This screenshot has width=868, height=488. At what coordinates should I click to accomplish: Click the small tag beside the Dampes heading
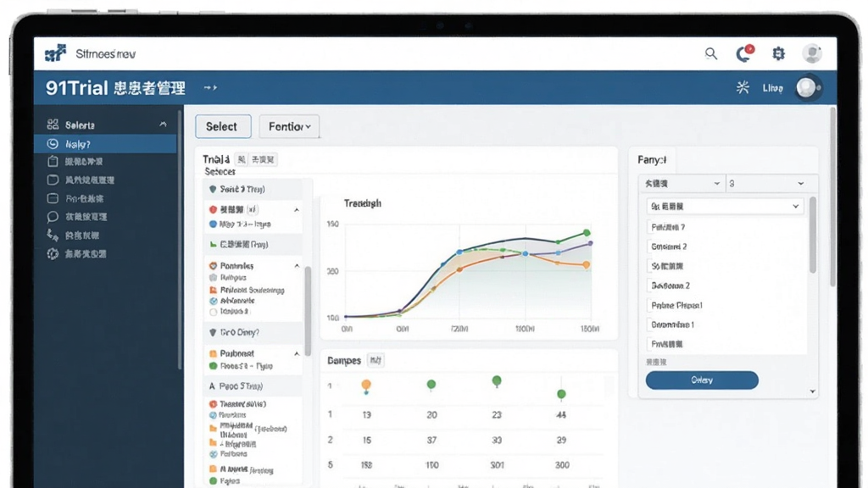(376, 361)
